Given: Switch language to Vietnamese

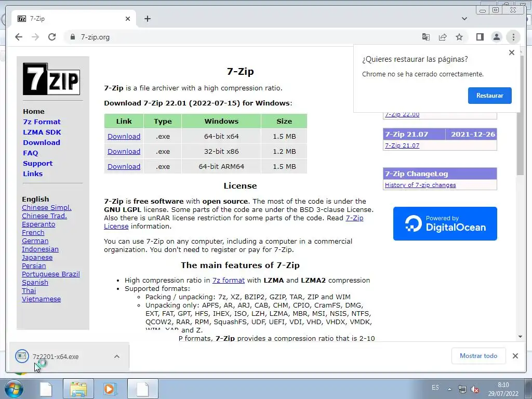Looking at the screenshot, I should 42,299.
